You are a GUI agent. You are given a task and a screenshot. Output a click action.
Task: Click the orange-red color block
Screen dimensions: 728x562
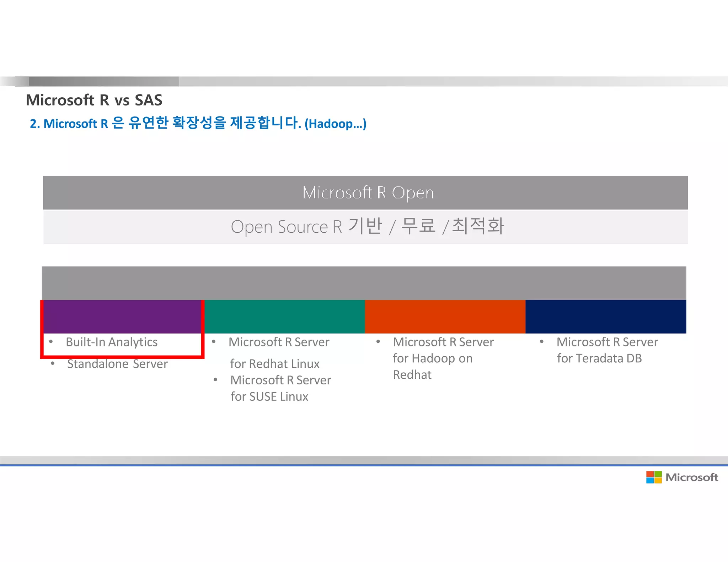click(445, 317)
